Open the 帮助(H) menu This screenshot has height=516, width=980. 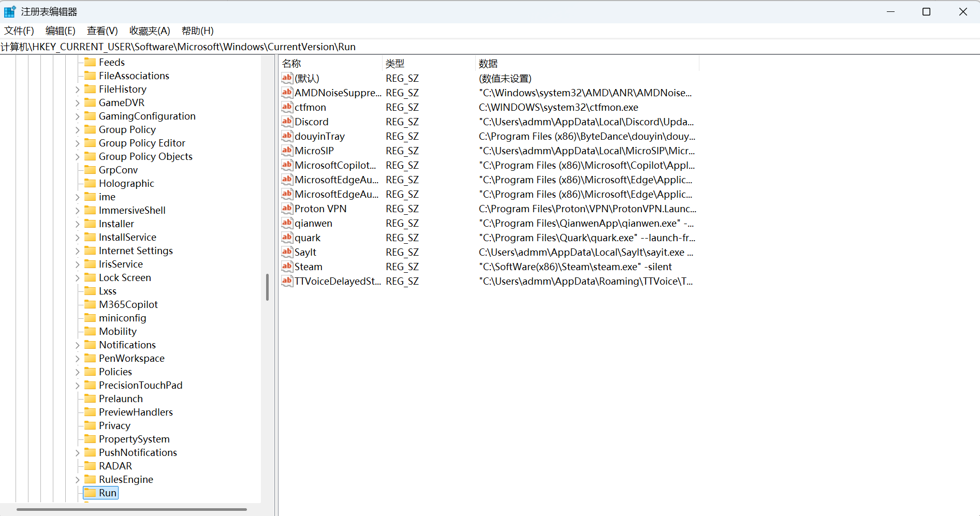pos(198,31)
